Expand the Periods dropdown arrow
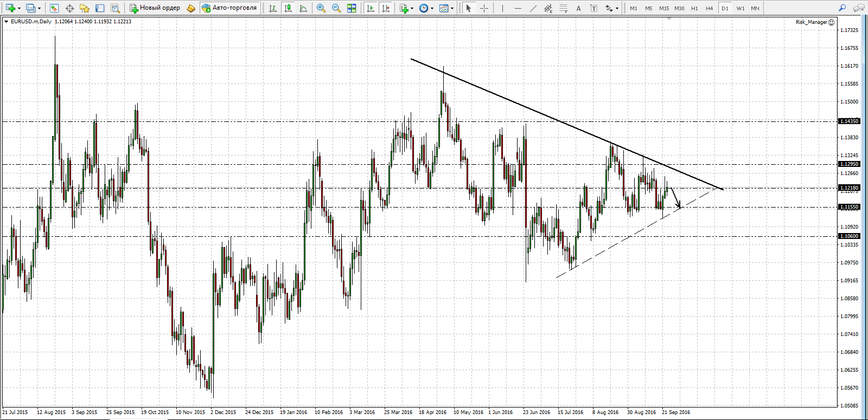The image size is (868, 420). pos(432,8)
